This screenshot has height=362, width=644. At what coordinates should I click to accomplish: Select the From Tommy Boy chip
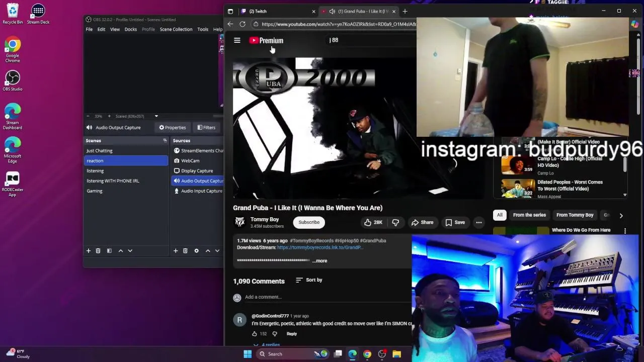coord(575,215)
